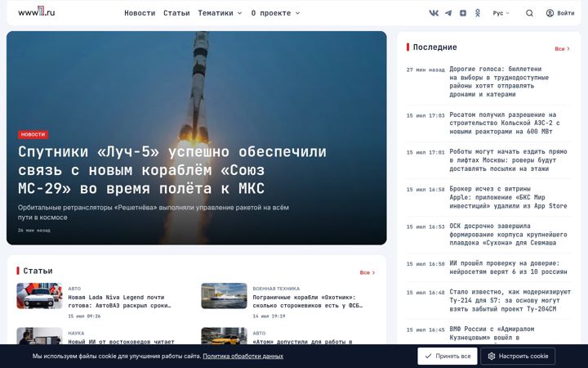Click ВОЕННАЯ ТЕХНИКА category label
Screen dimensions: 588x368
pos(276,289)
